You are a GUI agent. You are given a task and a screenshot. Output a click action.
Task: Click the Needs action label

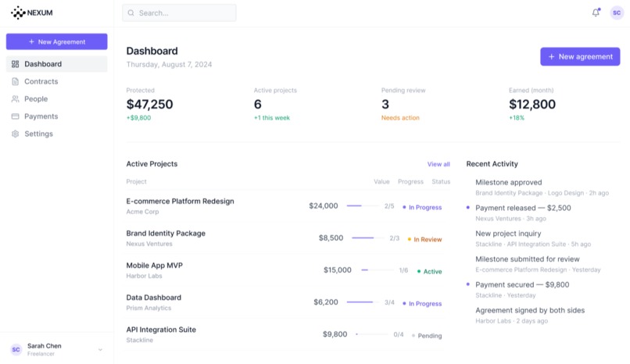pos(400,118)
